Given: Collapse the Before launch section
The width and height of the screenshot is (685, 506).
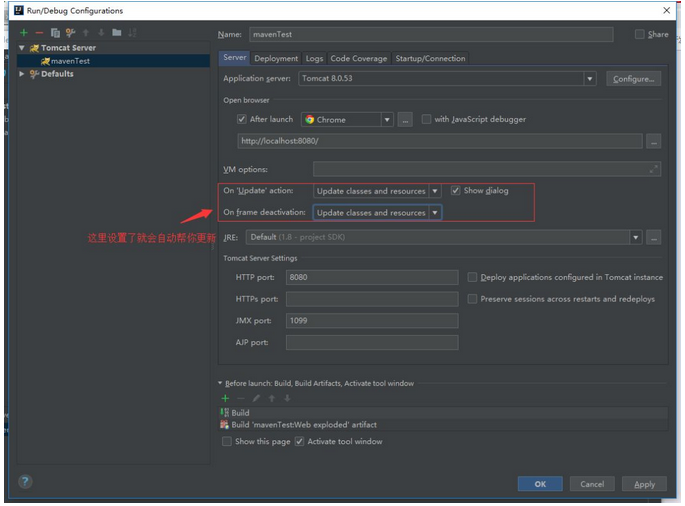Looking at the screenshot, I should (220, 384).
